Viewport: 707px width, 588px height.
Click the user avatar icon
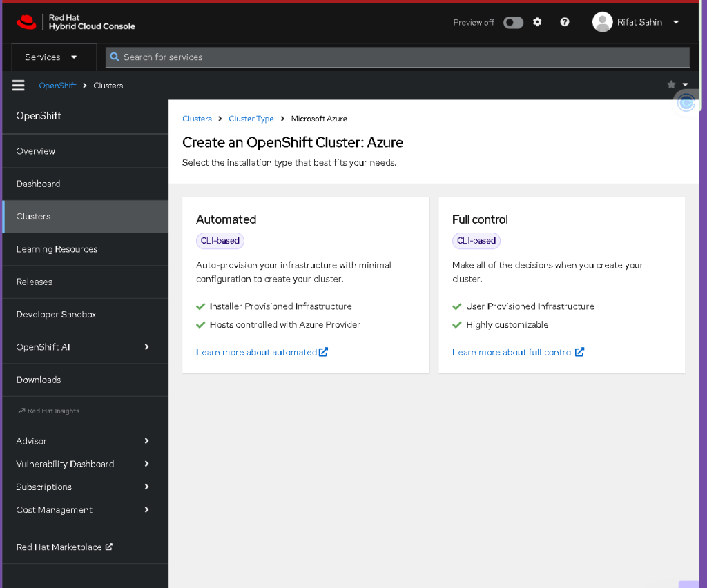coord(602,22)
